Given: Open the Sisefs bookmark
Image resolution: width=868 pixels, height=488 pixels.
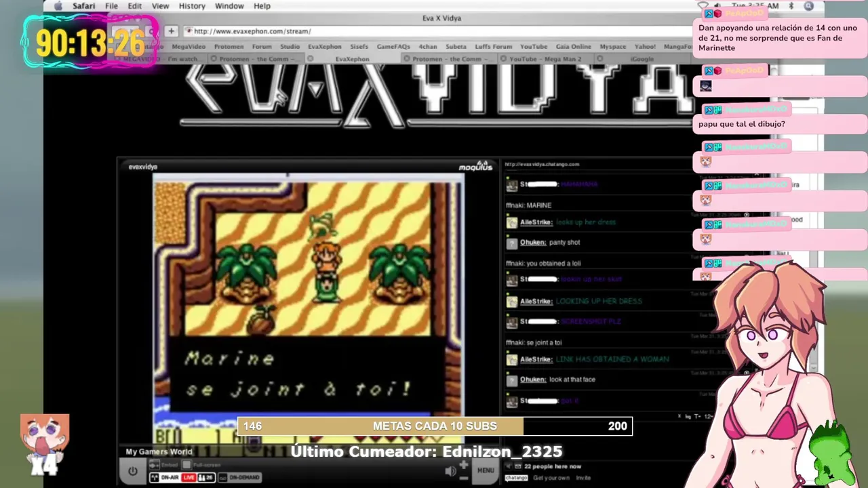Looking at the screenshot, I should coord(359,47).
